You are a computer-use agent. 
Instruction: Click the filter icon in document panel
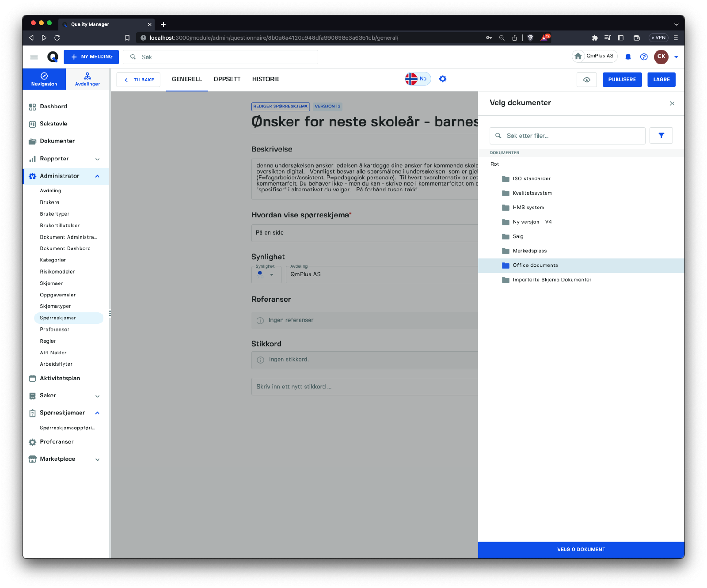[x=661, y=136]
